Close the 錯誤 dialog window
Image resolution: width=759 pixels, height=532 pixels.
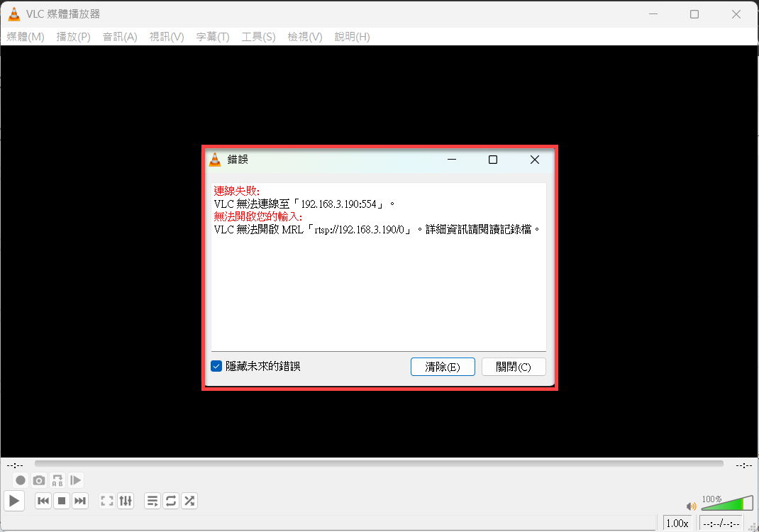(534, 160)
